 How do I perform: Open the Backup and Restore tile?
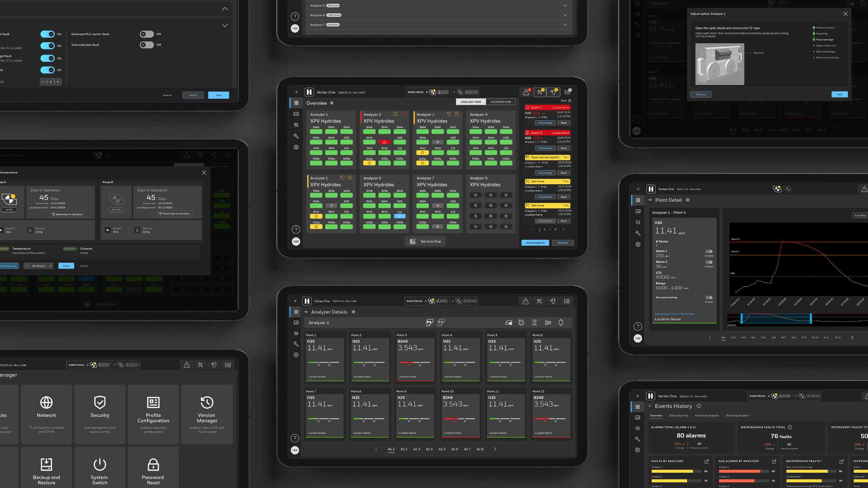click(46, 468)
